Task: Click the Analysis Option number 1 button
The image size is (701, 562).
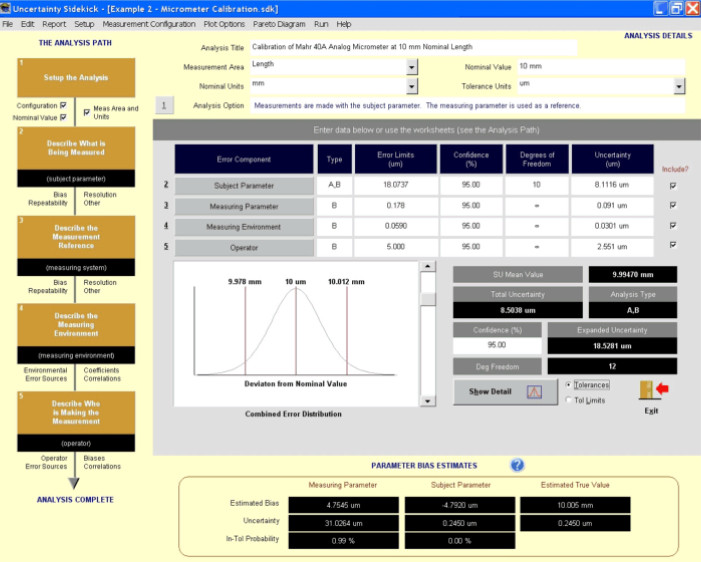Action: 164,106
